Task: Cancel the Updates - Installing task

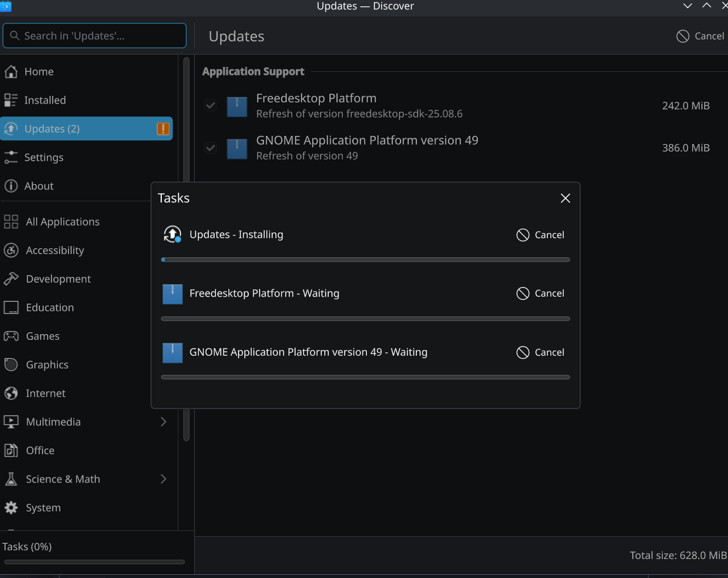Action: pyautogui.click(x=540, y=235)
